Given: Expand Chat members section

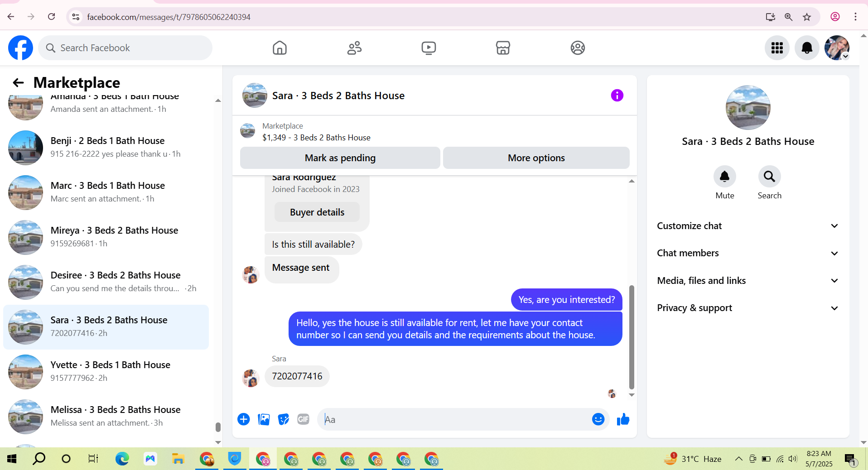Looking at the screenshot, I should click(747, 253).
